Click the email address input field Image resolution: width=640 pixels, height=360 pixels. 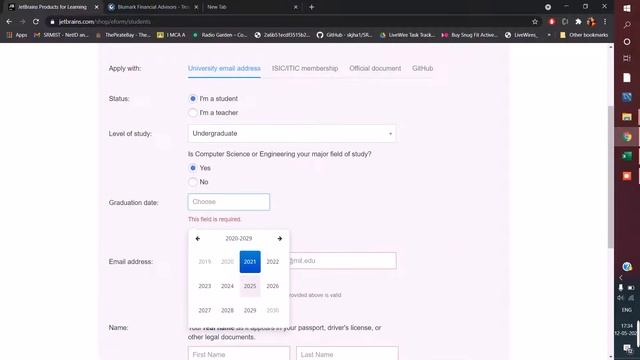pyautogui.click(x=343, y=261)
